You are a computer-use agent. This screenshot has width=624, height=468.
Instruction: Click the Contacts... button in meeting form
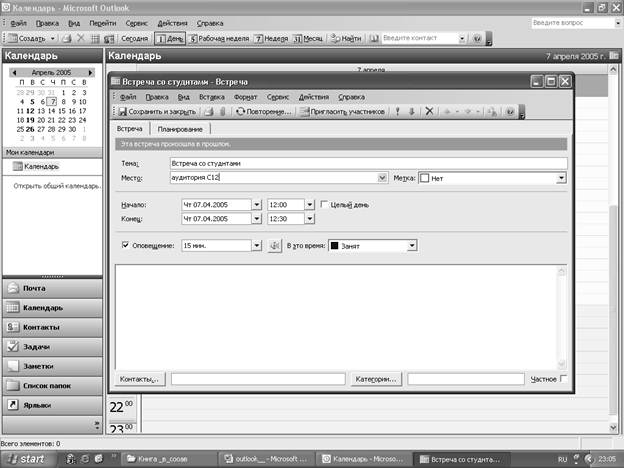(x=139, y=379)
